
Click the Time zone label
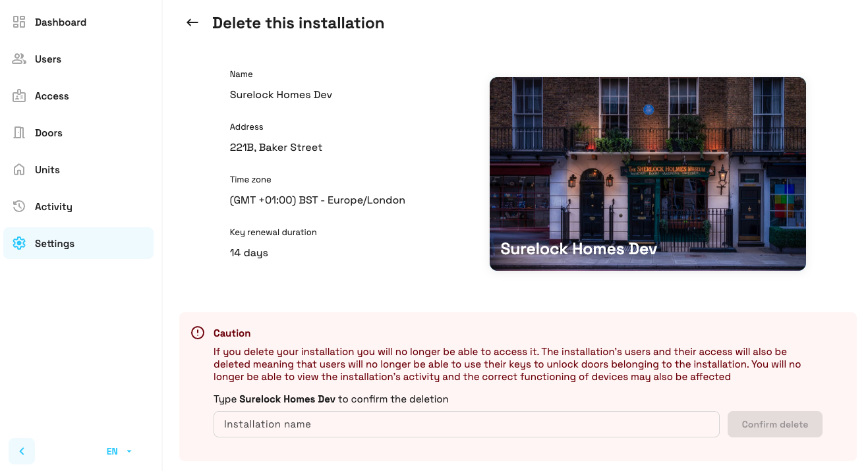(x=250, y=180)
